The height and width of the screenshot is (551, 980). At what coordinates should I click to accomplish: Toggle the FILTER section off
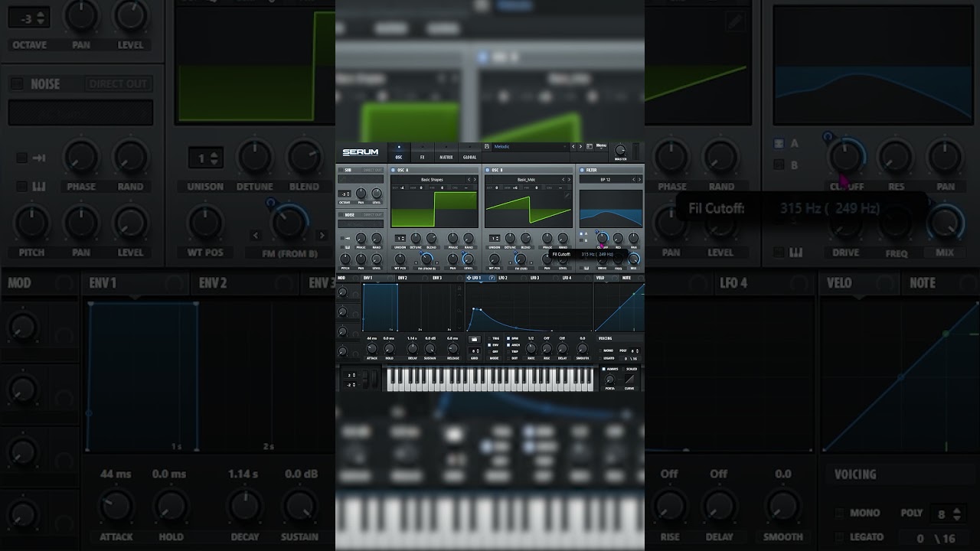pos(582,170)
